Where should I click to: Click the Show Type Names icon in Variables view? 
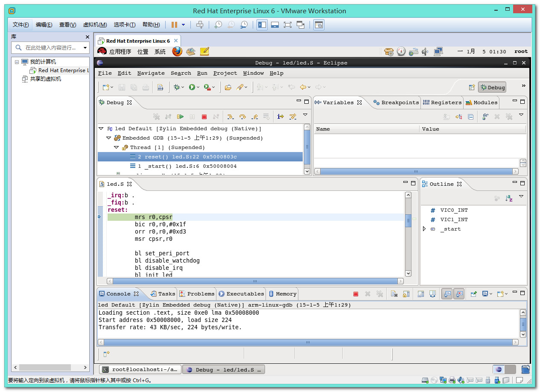[447, 116]
